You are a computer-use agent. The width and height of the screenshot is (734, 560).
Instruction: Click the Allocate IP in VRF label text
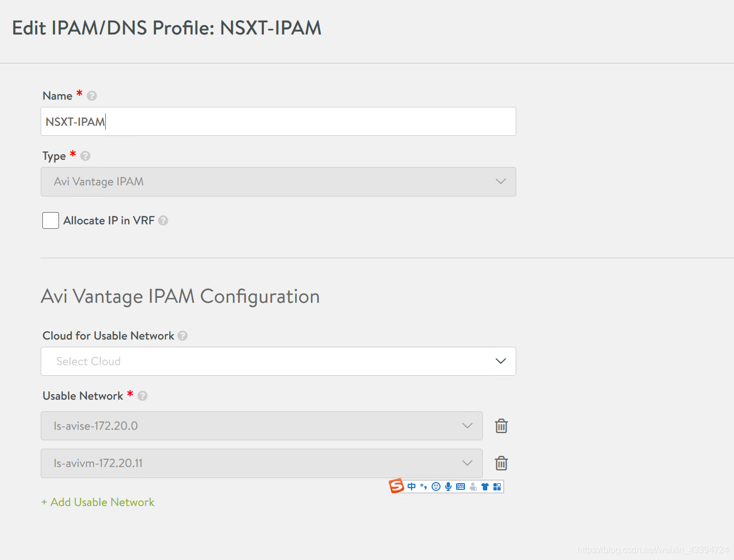tap(109, 220)
